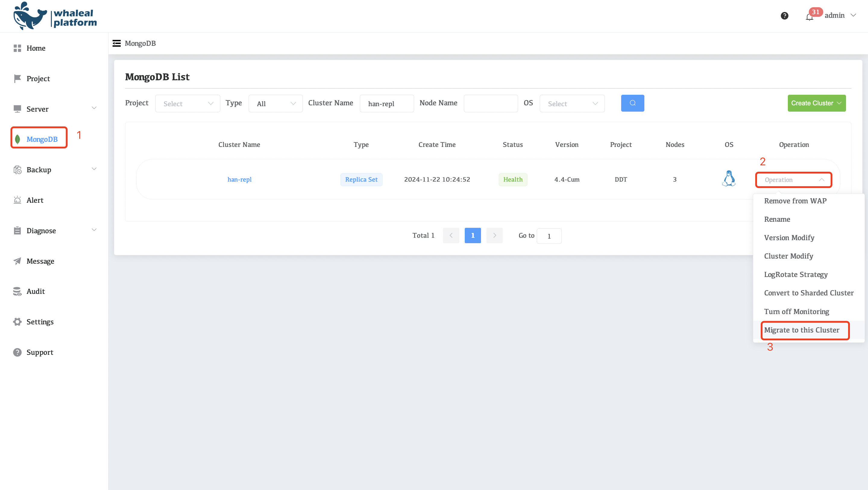
Task: Open the Type dropdown showing All
Action: coord(275,103)
